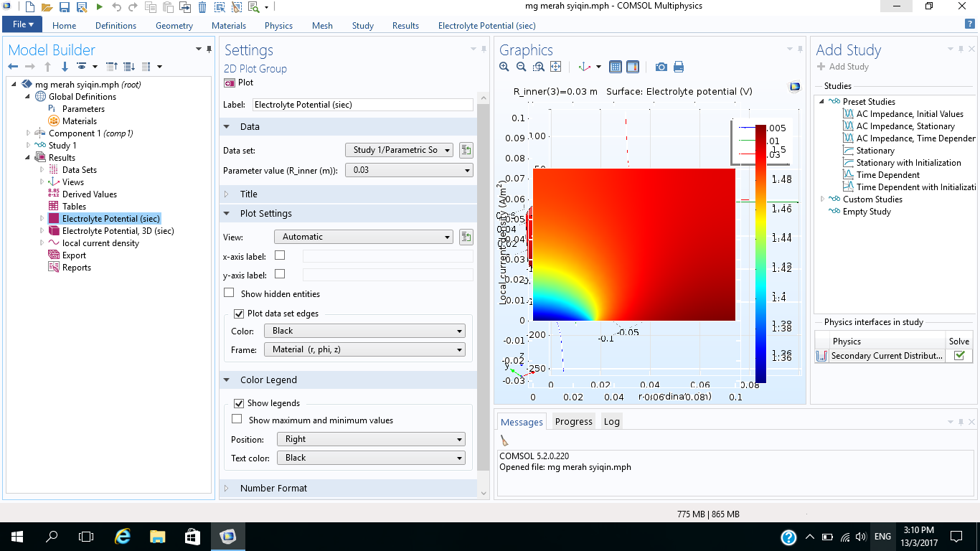The image size is (980, 551).
Task: Click the Save icon in the quick toolbar
Action: point(64,7)
